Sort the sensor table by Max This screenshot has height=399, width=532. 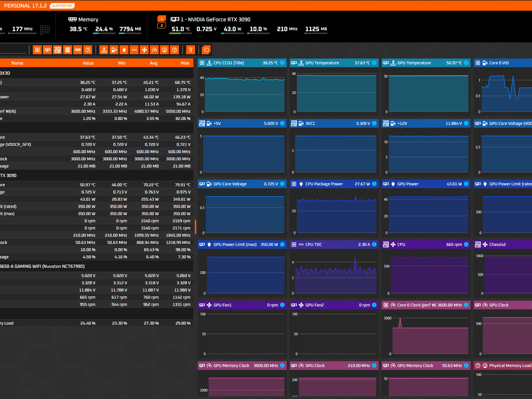(x=185, y=63)
